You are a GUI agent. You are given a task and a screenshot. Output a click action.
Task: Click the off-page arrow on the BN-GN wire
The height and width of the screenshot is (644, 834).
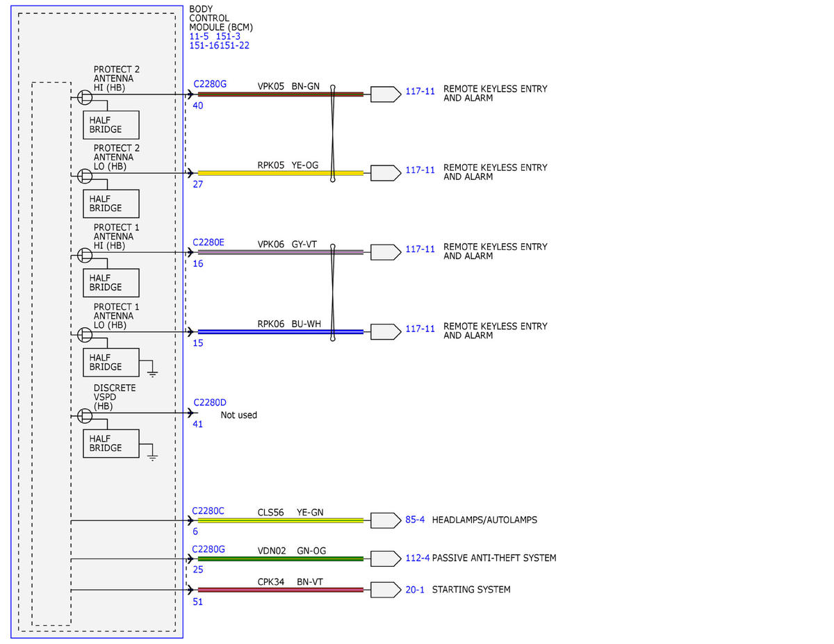(x=386, y=94)
